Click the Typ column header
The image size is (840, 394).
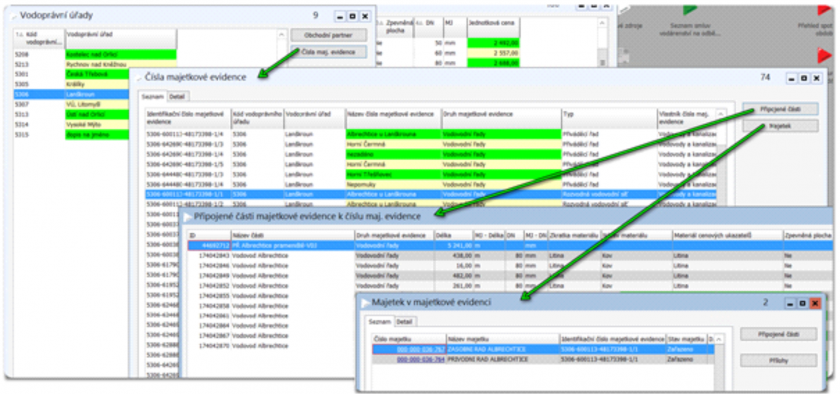[609, 118]
